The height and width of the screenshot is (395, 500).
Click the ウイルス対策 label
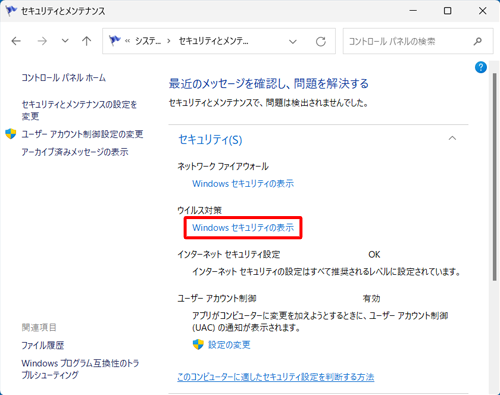pyautogui.click(x=199, y=210)
